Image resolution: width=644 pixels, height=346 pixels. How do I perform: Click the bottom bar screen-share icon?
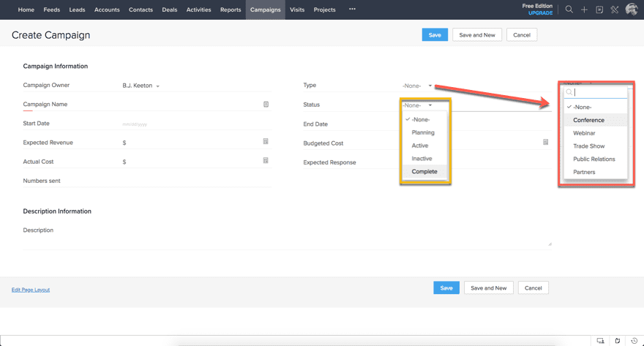(x=601, y=341)
